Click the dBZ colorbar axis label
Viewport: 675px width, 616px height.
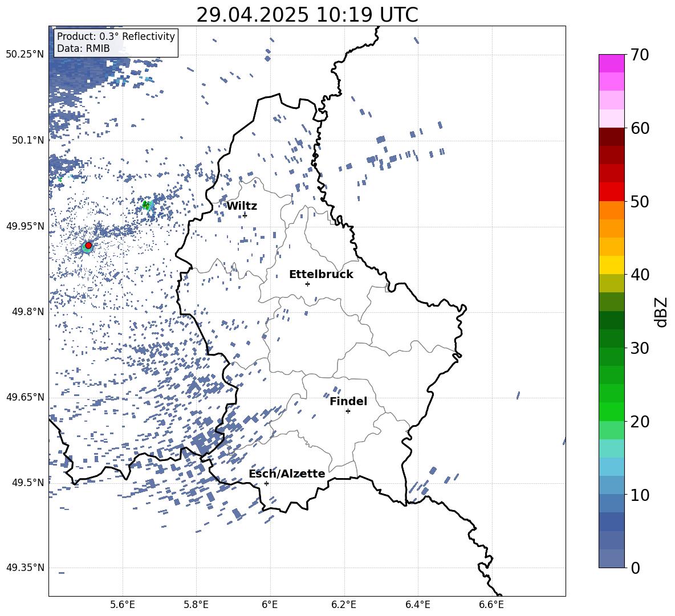click(x=662, y=312)
